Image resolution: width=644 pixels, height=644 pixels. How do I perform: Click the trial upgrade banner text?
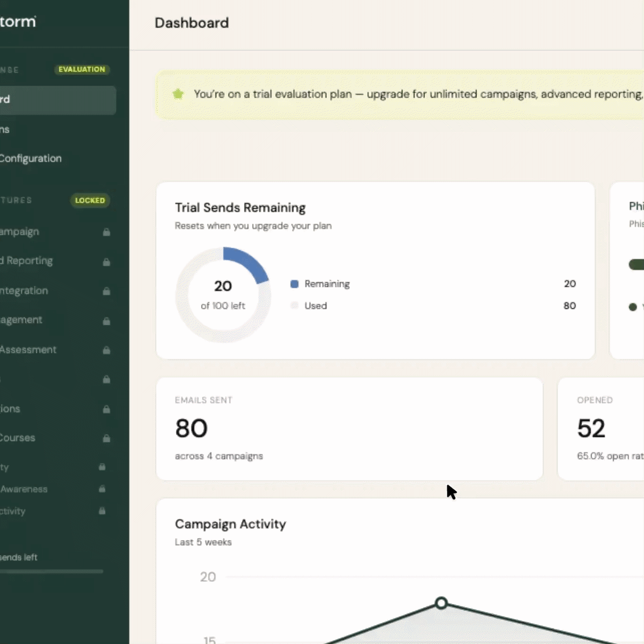click(418, 94)
